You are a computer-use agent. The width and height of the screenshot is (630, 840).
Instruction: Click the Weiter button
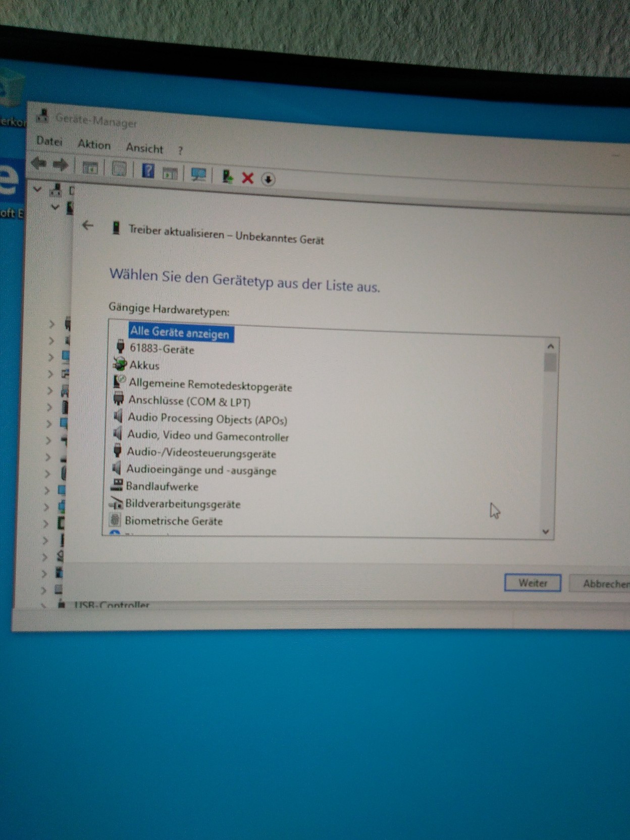[x=533, y=583]
